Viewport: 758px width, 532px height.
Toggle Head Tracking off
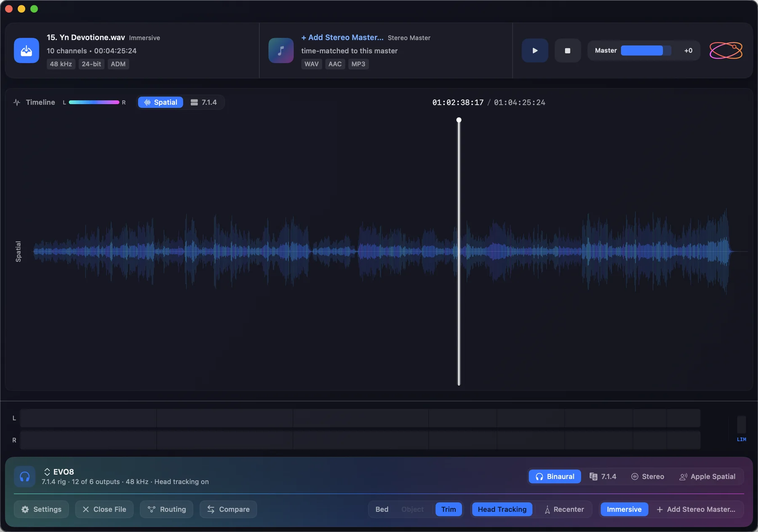(502, 509)
